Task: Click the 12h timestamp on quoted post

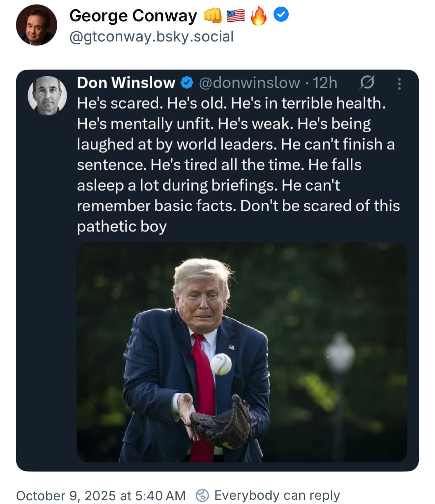Action: pos(325,83)
